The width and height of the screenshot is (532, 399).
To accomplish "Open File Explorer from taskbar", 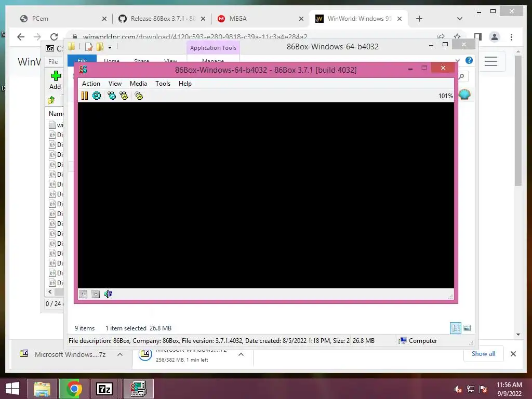I will (43, 389).
